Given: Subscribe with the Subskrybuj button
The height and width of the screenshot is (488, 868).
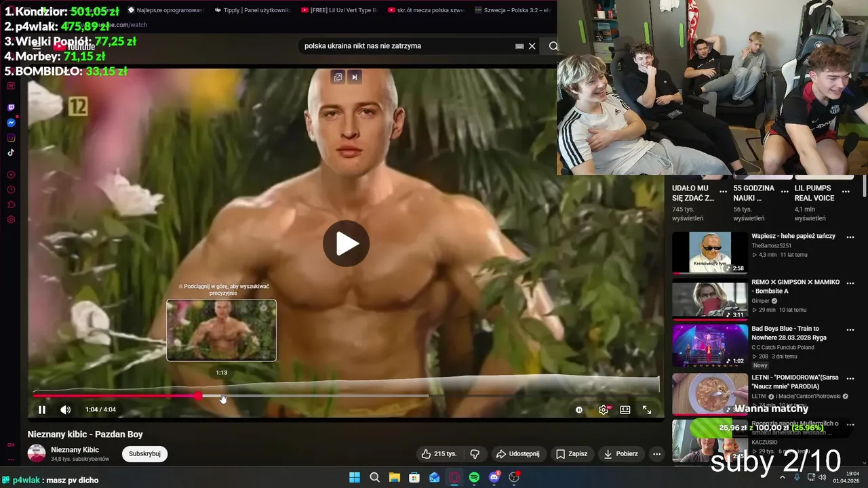Looking at the screenshot, I should point(144,453).
